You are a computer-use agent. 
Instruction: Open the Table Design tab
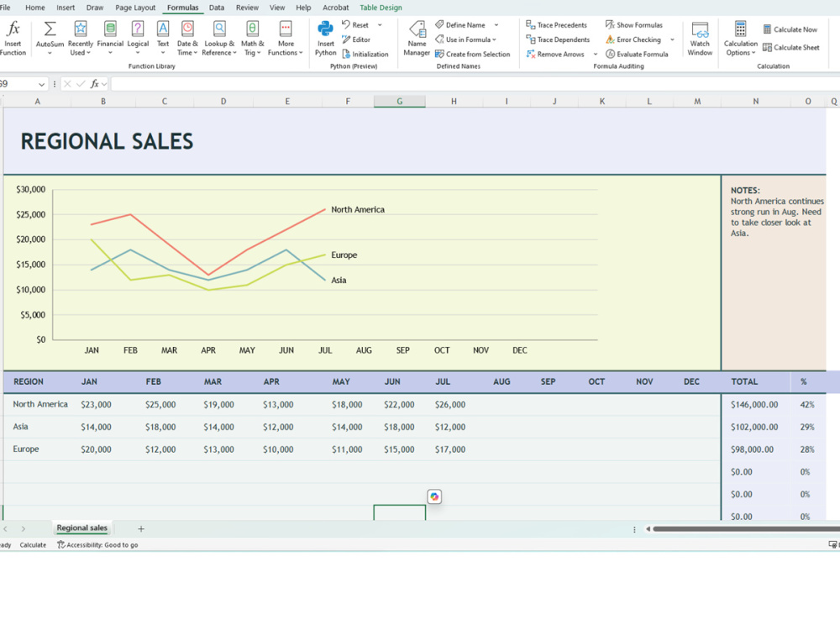click(x=381, y=8)
